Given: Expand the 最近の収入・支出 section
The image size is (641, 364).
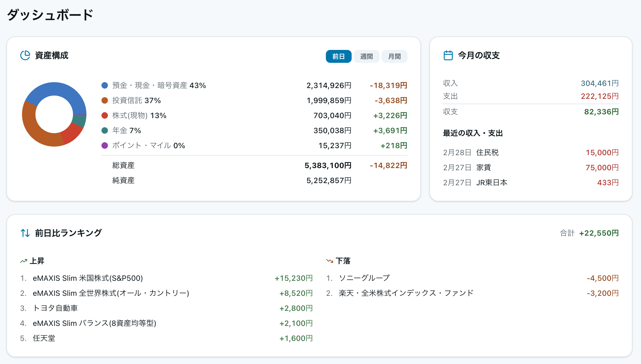Looking at the screenshot, I should pos(473,133).
